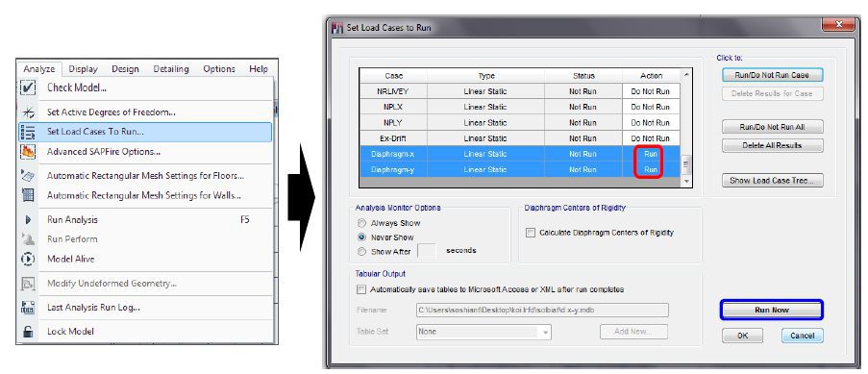Click the OK button
The image size is (868, 374).
point(742,336)
